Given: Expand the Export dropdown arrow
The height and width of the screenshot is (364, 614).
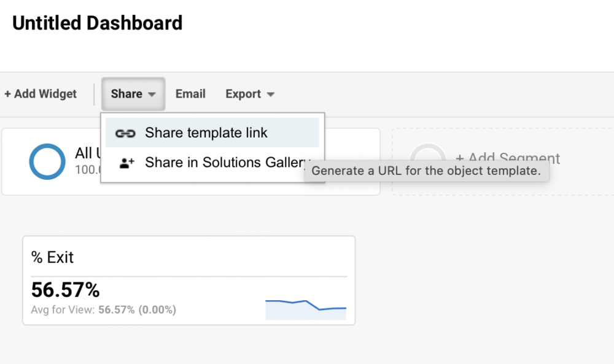Looking at the screenshot, I should coord(270,95).
